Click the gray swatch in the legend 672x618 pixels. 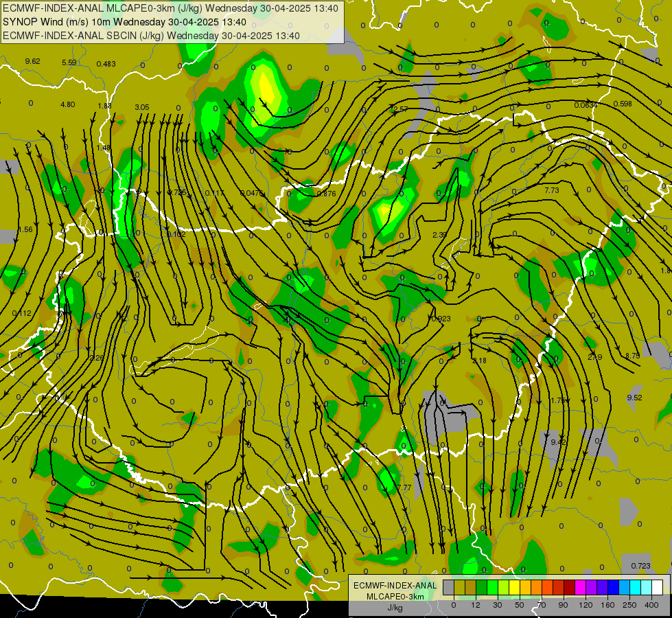[x=449, y=587]
